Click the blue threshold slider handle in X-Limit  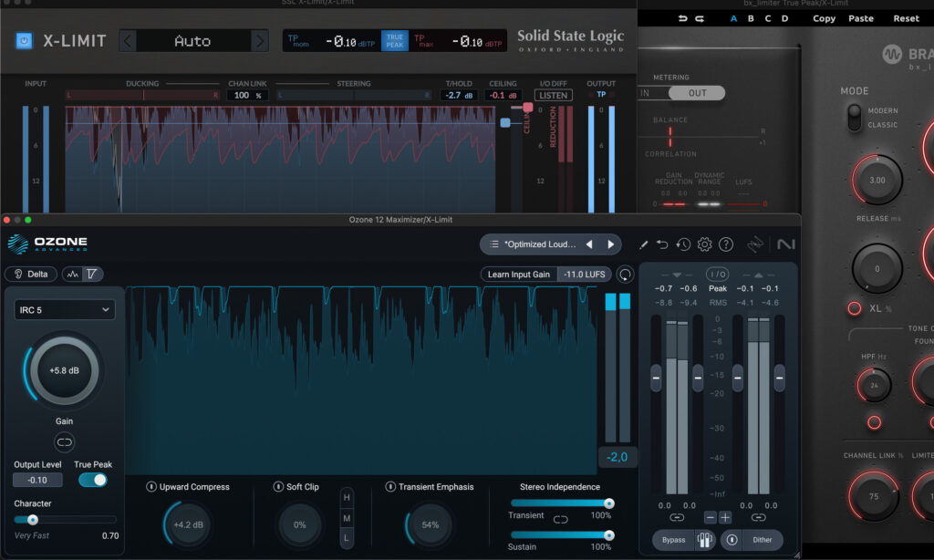click(x=505, y=123)
